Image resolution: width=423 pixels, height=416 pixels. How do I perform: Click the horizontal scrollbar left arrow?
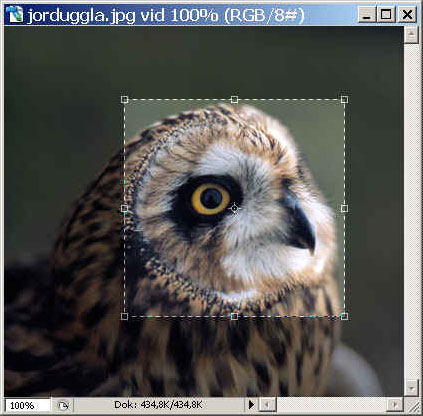267,405
